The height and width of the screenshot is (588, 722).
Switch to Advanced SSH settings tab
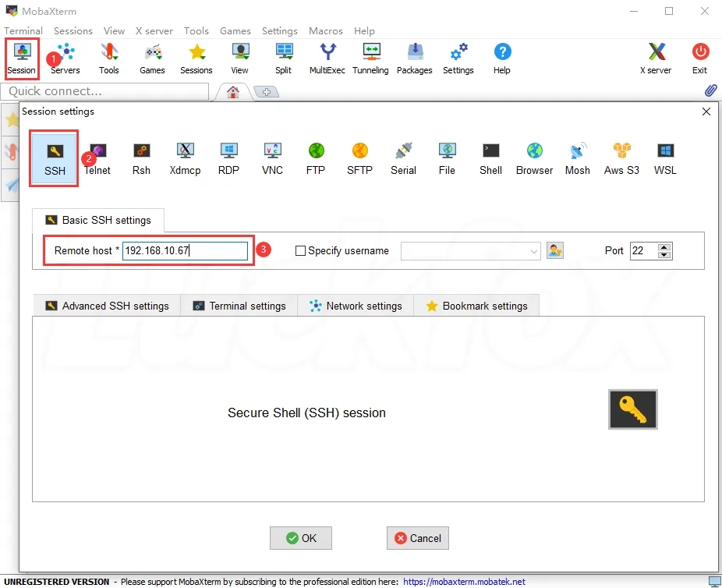tap(107, 306)
